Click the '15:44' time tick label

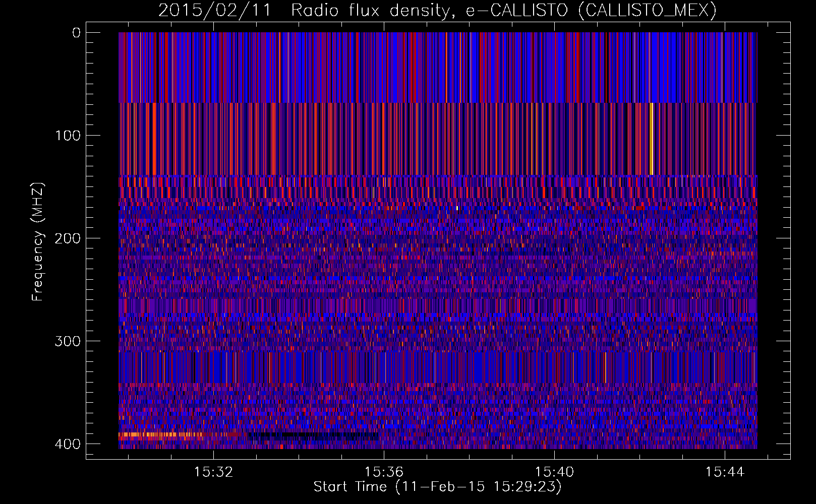coord(725,472)
